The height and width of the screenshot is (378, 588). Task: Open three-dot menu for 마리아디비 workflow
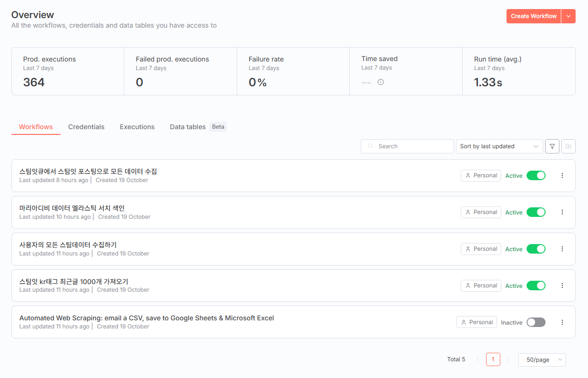562,212
